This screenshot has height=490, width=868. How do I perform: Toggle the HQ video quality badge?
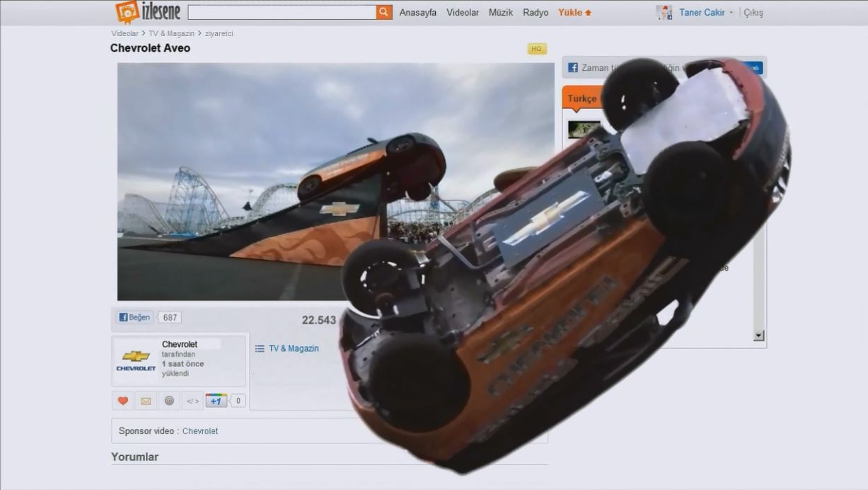pyautogui.click(x=536, y=49)
